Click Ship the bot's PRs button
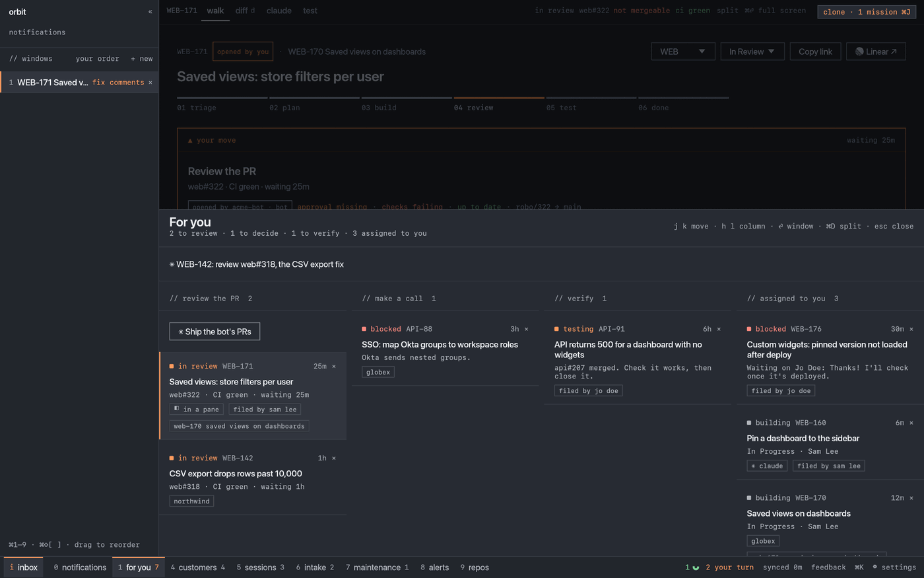This screenshot has width=924, height=578. click(x=214, y=332)
